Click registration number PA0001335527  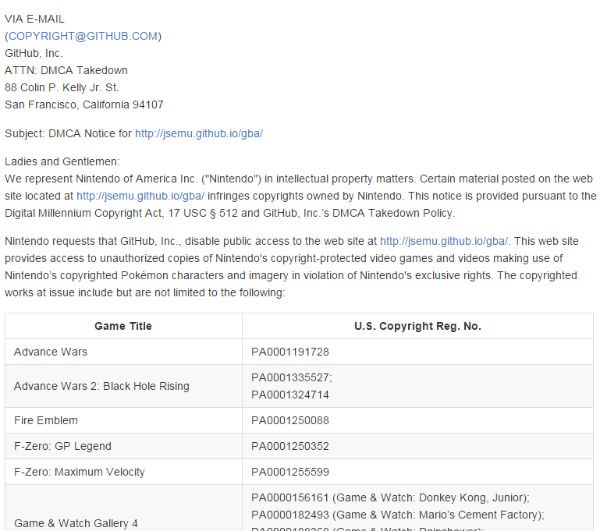click(x=292, y=377)
